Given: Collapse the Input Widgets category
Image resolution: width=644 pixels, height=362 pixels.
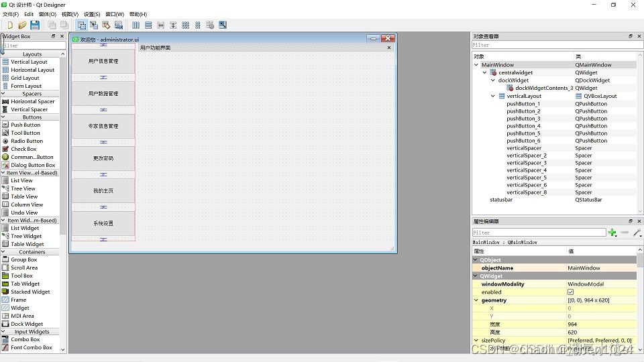Looking at the screenshot, I should tap(3, 331).
